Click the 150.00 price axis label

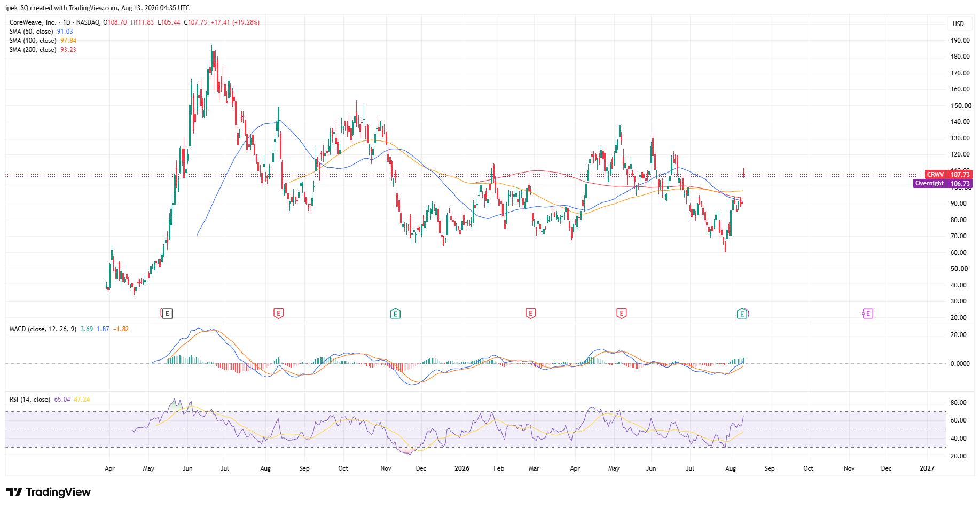[960, 106]
